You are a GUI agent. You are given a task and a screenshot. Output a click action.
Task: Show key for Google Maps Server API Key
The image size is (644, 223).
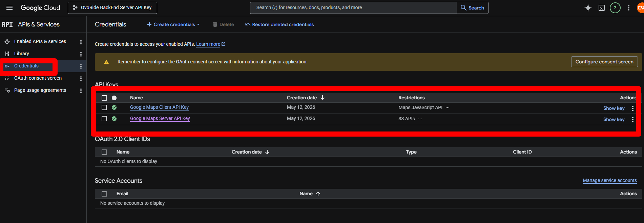(x=614, y=119)
